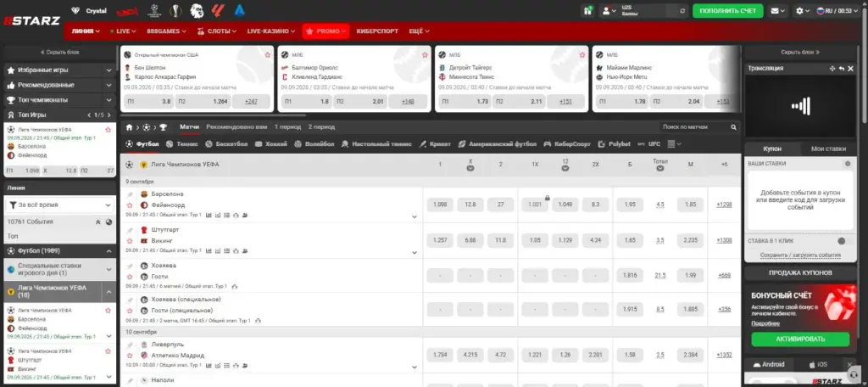Viewport: 868px width, 387px height.
Task: Open coupon settings gear in Ваши ставки
Action: coord(847,164)
